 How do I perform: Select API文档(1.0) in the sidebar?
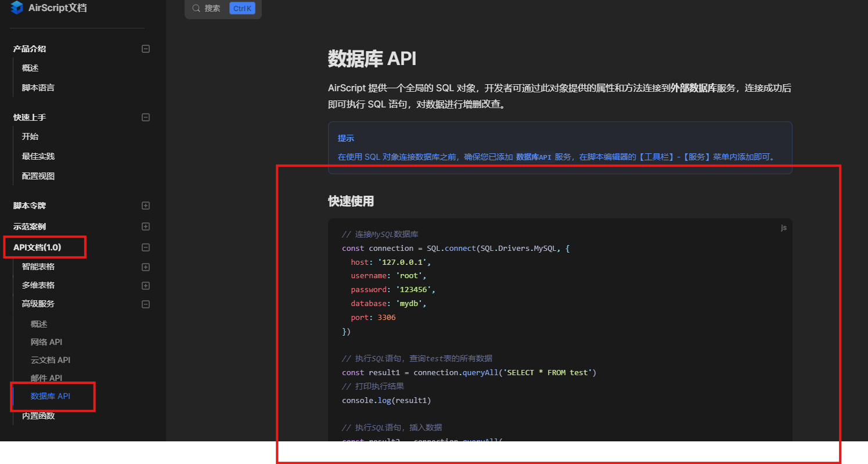click(37, 247)
